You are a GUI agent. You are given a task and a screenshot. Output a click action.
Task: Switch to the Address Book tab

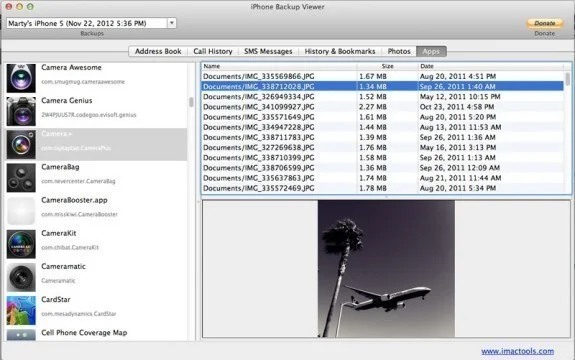tap(158, 51)
